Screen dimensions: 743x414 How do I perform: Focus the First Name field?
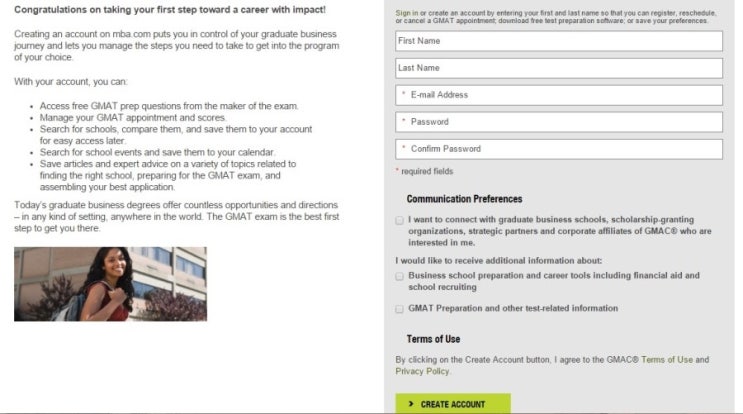pos(558,41)
